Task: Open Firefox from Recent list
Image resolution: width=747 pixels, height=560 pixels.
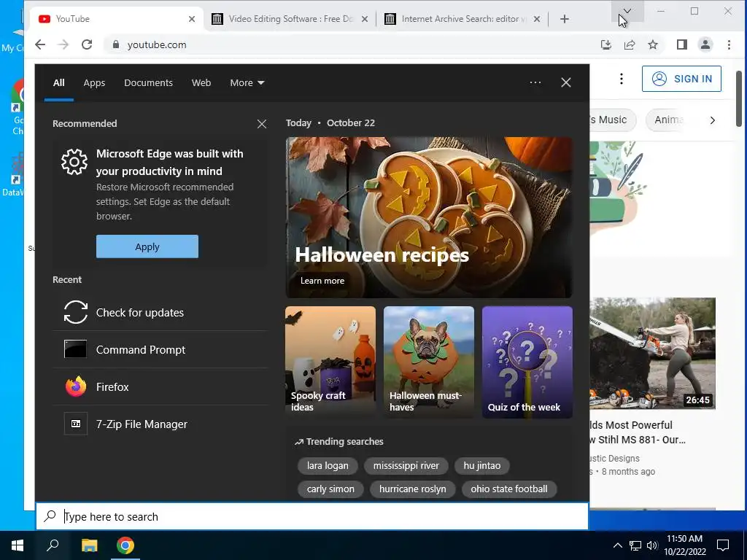Action: 160,386
